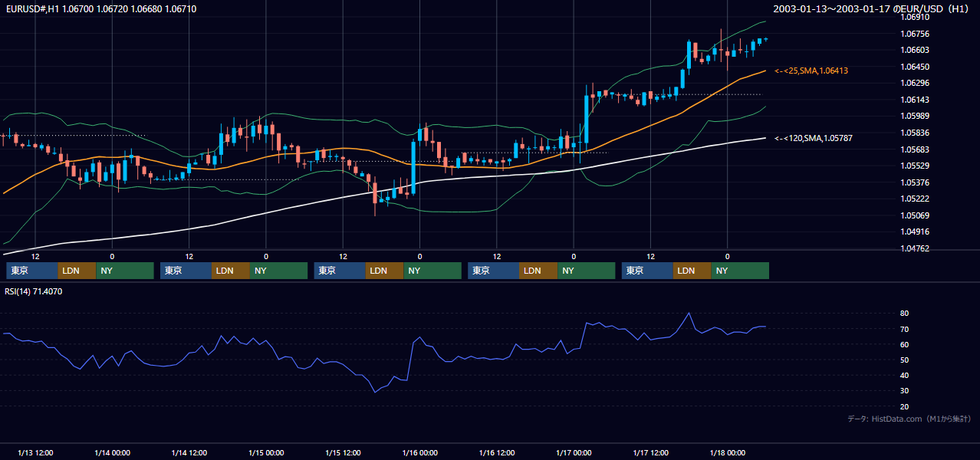Select the 東京 session block for January 13
Viewport: 980px width, 460px height.
[32, 271]
